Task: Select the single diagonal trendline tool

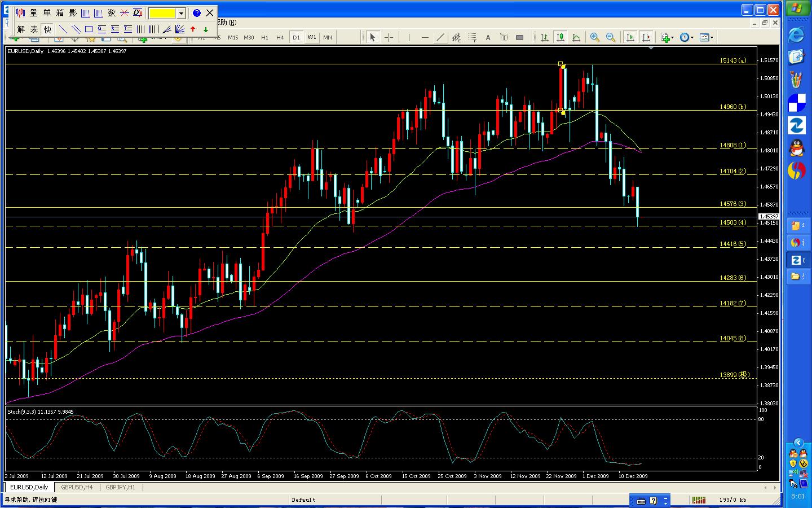Action: point(63,29)
